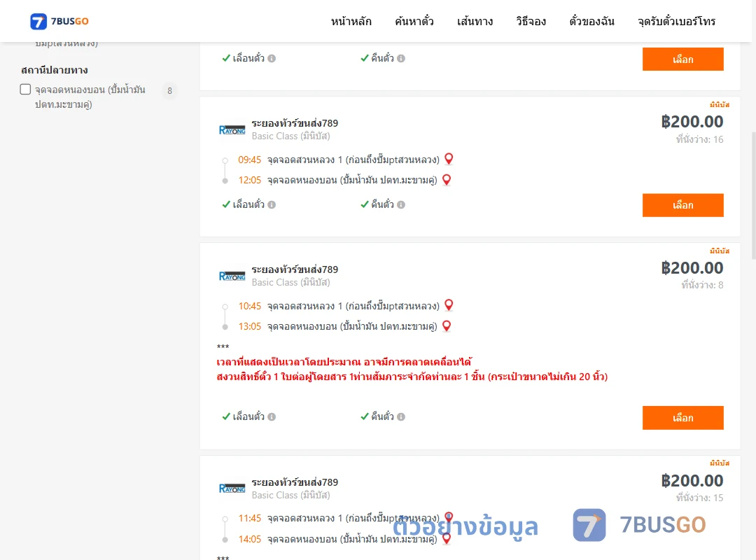Click ที่นั่งว่าง: 16 seat availability text
This screenshot has width=756, height=560.
(x=699, y=139)
